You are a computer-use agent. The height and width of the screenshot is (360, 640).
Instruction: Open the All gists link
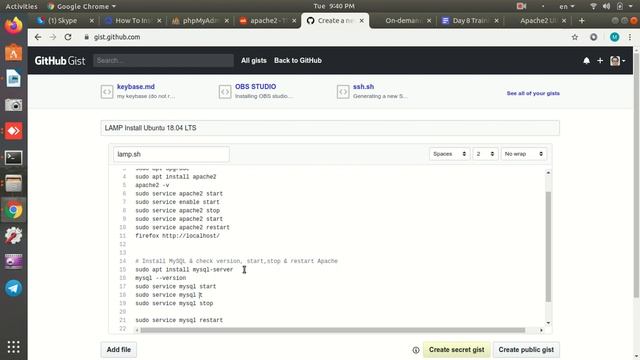click(x=253, y=60)
